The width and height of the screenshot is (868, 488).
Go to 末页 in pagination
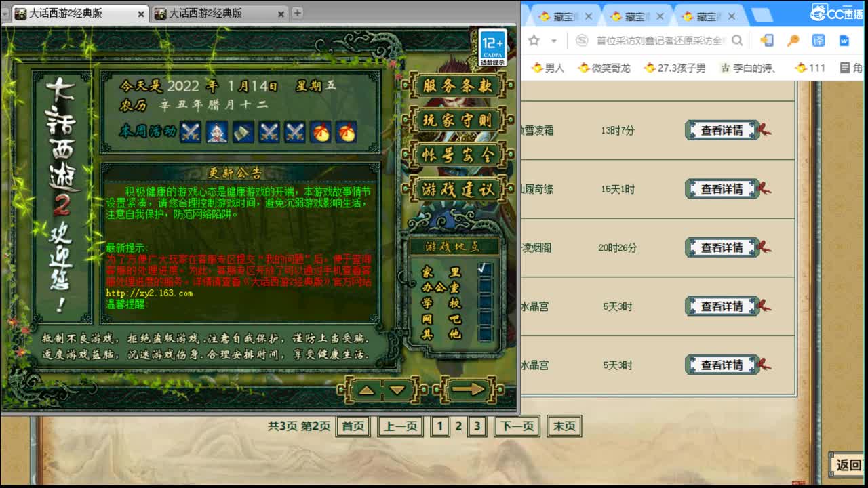pos(564,426)
